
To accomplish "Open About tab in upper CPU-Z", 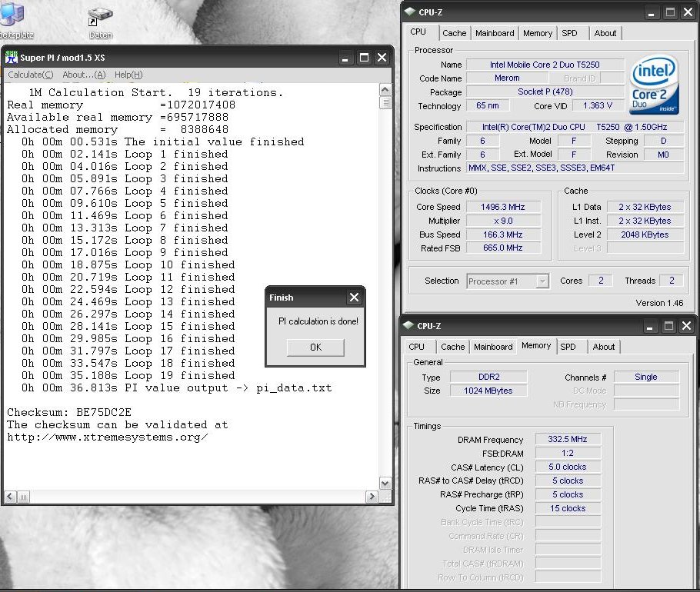I will click(x=605, y=33).
